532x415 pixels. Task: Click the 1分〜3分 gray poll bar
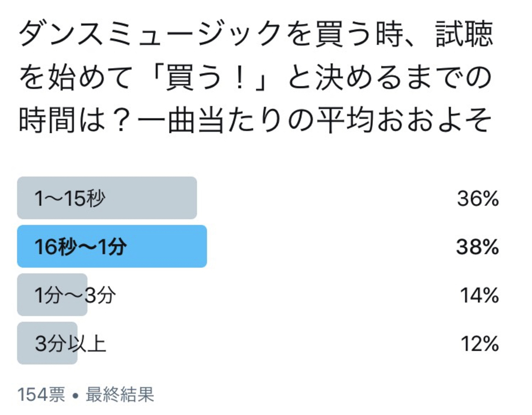point(52,295)
